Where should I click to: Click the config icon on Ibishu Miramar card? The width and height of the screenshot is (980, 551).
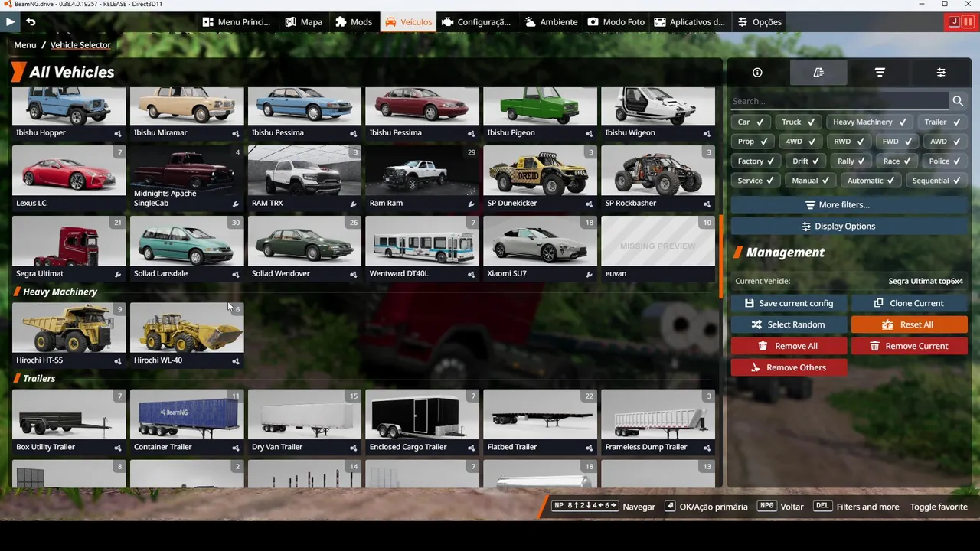(236, 133)
